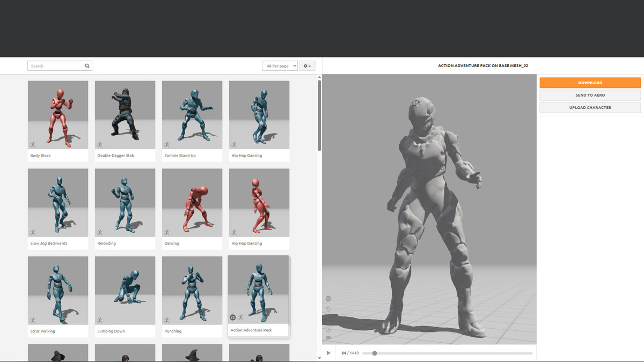Click the power icon in the 3D viewer

[328, 330]
